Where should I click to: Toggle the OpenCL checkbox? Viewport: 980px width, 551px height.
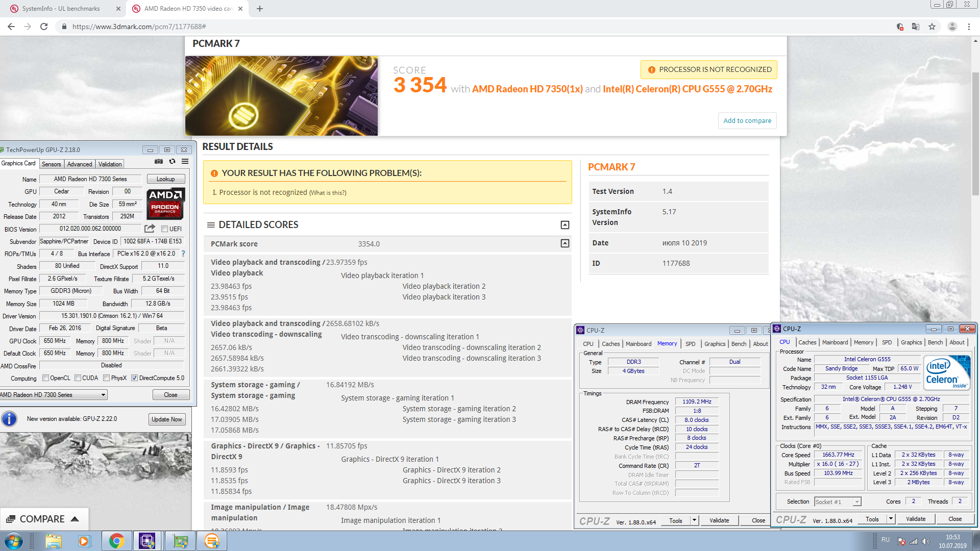point(45,378)
